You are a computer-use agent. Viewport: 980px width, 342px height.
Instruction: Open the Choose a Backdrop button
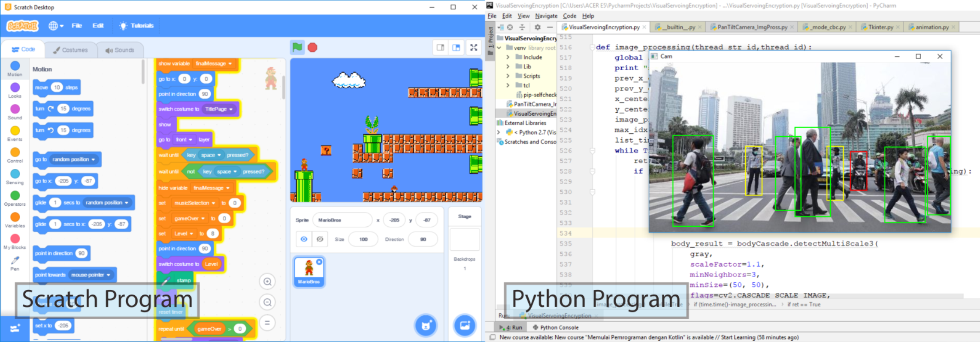[465, 326]
